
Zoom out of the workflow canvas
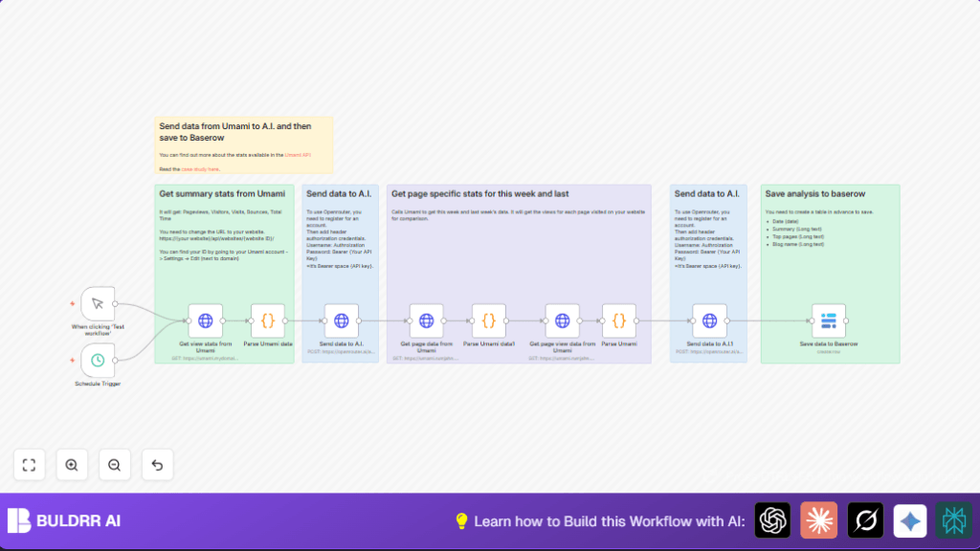115,465
